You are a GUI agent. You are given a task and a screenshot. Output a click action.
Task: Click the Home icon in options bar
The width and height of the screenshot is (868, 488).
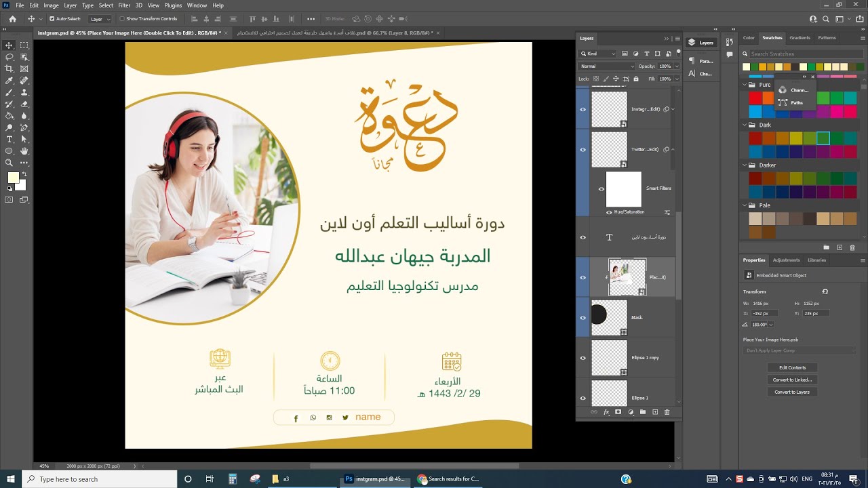(12, 19)
